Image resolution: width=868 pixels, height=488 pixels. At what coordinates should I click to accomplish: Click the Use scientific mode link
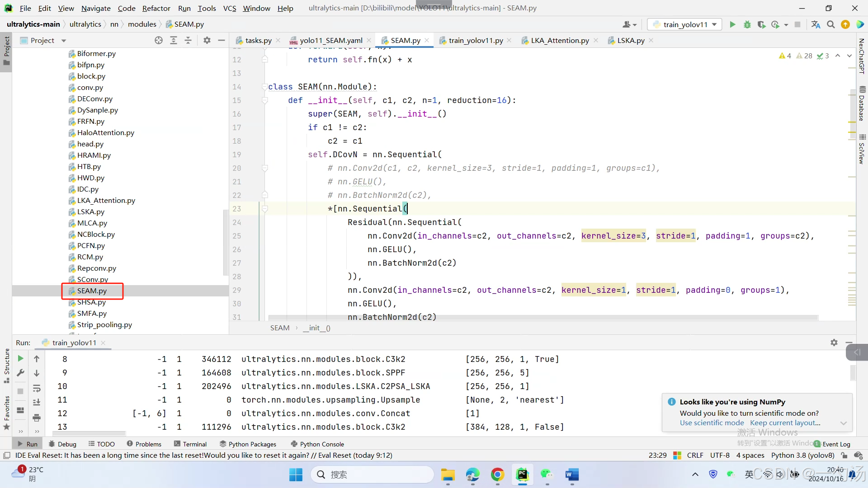click(712, 423)
